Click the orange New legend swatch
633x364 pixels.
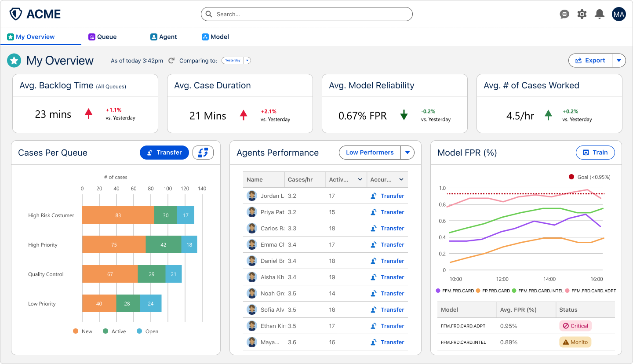(x=76, y=331)
